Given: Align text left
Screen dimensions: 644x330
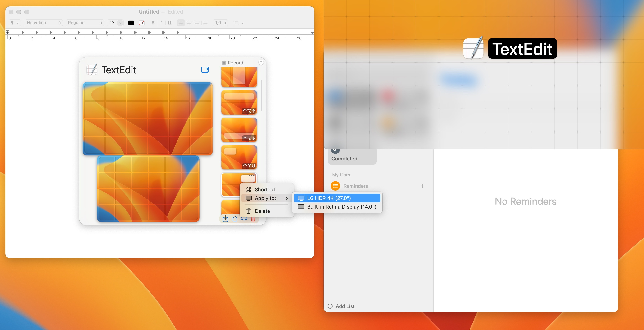Looking at the screenshot, I should (x=180, y=23).
